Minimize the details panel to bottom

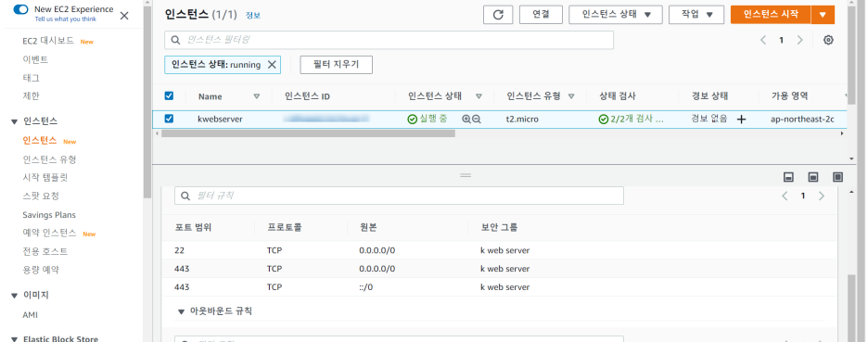click(x=789, y=177)
